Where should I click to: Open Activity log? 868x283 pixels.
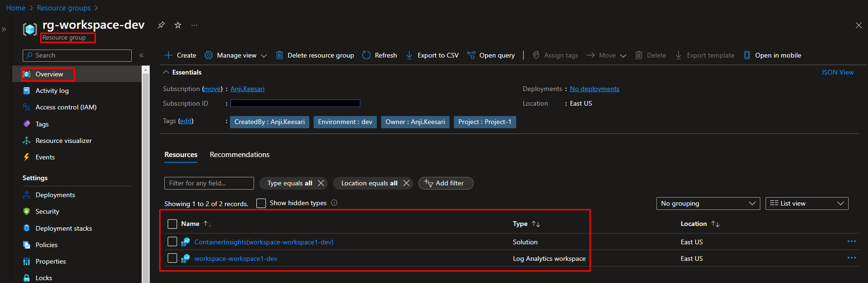coord(52,91)
